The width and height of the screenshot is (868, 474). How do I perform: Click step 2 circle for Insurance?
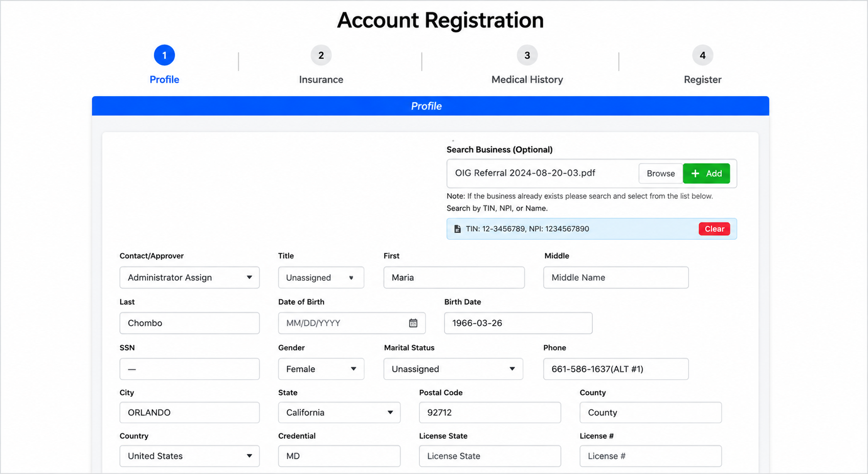[321, 55]
